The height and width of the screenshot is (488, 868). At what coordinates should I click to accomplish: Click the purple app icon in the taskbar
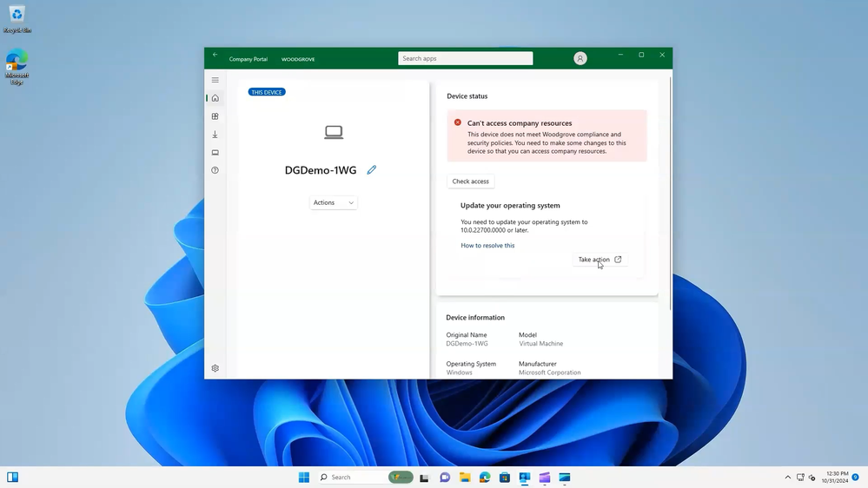click(545, 478)
